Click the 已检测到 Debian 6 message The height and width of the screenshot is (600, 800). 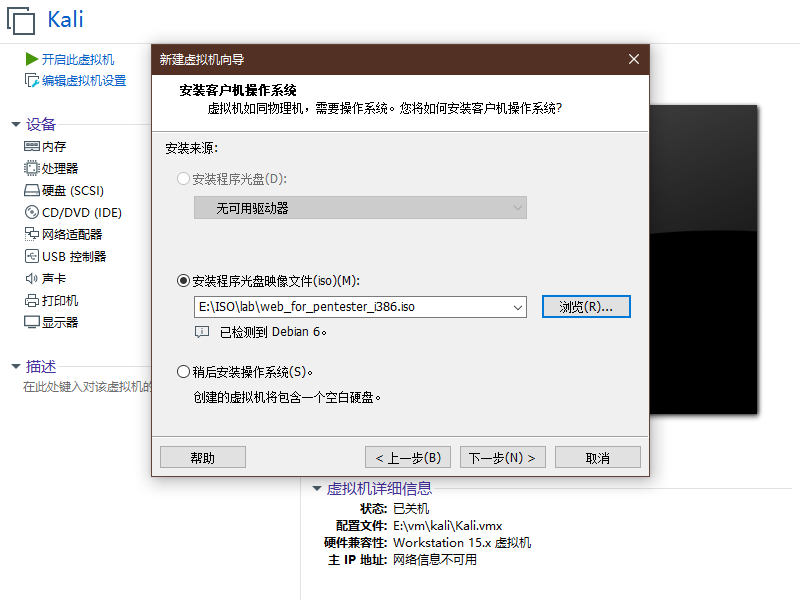(x=273, y=332)
